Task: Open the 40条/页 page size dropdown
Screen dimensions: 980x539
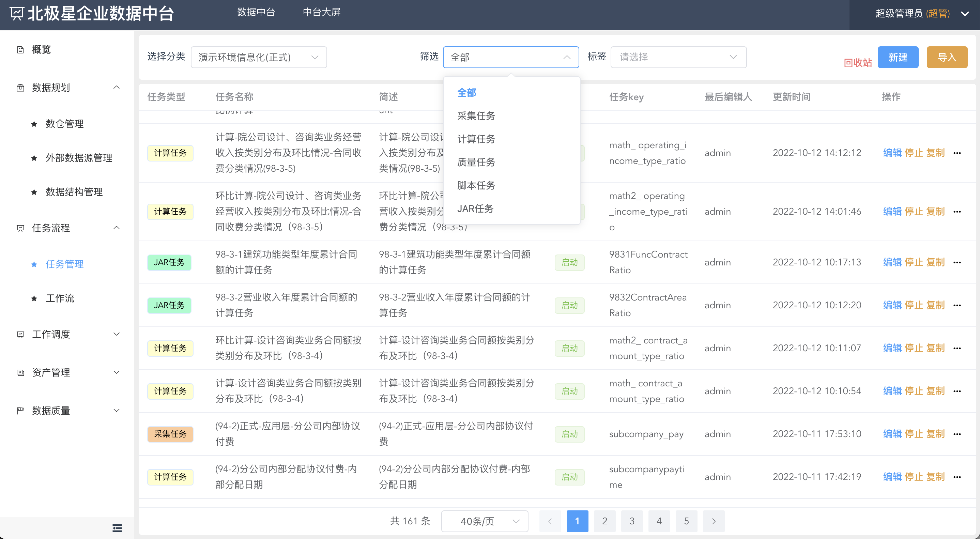Action: point(485,521)
